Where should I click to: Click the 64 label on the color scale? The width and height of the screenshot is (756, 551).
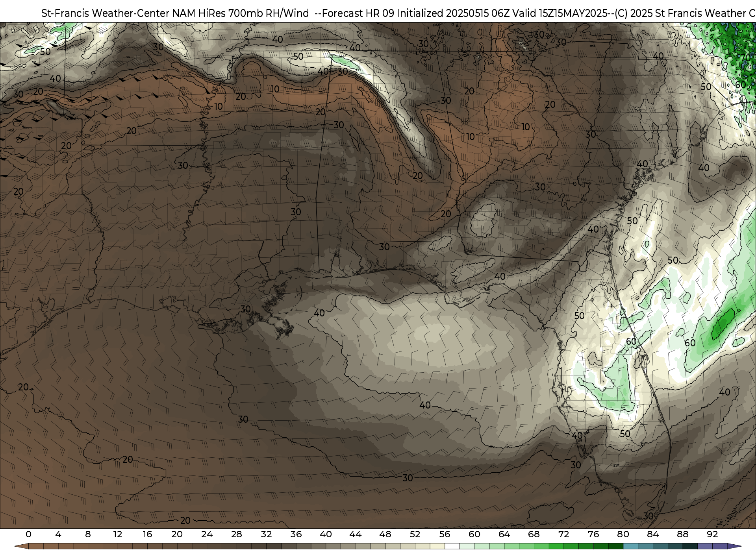[x=504, y=534]
